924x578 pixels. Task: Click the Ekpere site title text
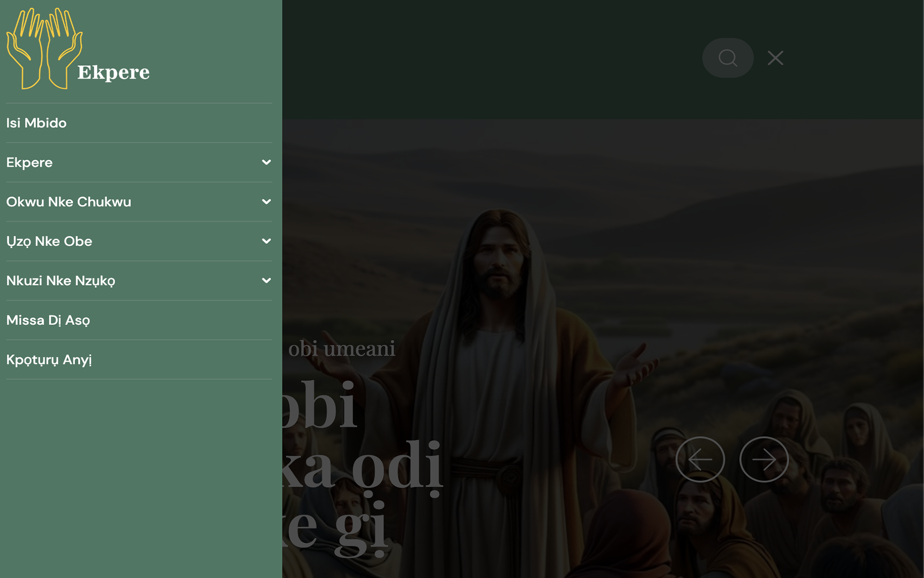click(114, 72)
